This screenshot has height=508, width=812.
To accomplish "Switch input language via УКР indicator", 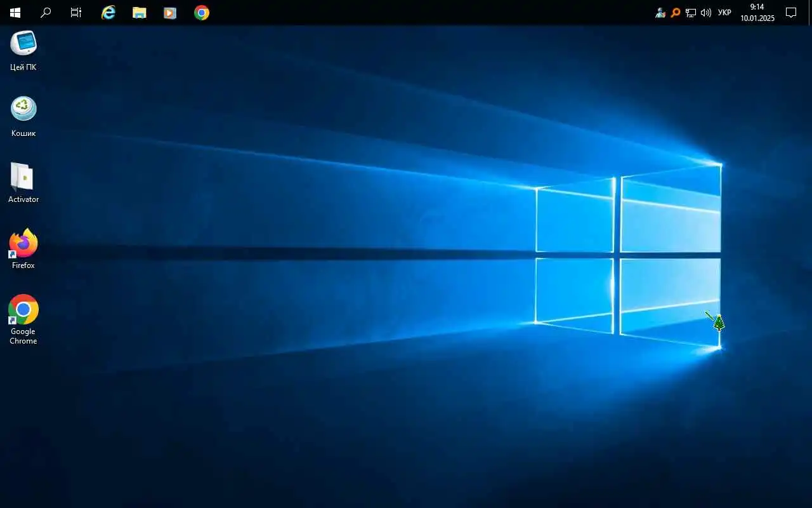I will pos(724,13).
